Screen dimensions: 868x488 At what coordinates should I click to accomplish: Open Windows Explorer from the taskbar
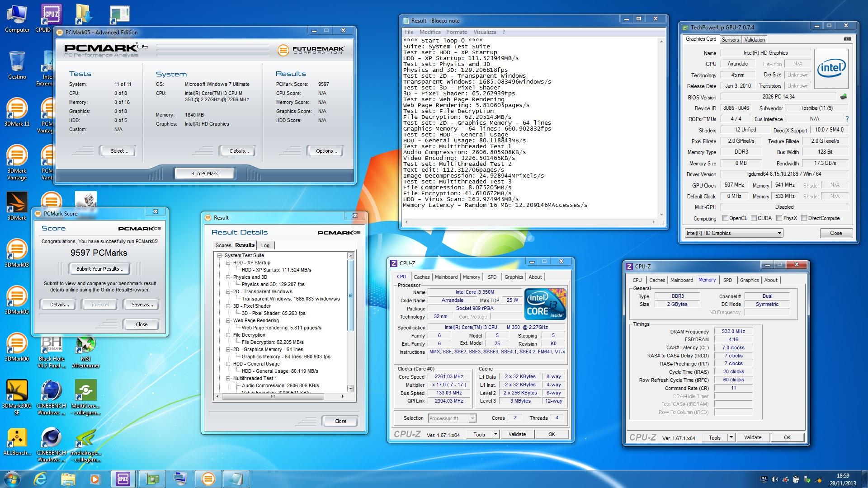click(68, 479)
